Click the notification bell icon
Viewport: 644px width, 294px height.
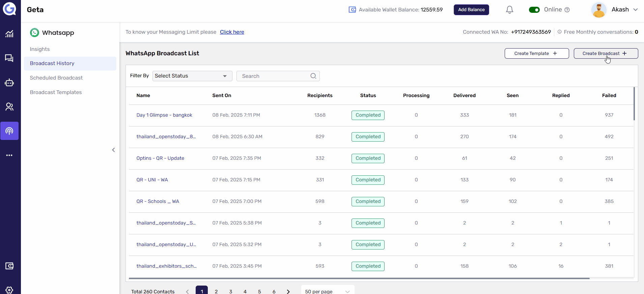tap(509, 10)
